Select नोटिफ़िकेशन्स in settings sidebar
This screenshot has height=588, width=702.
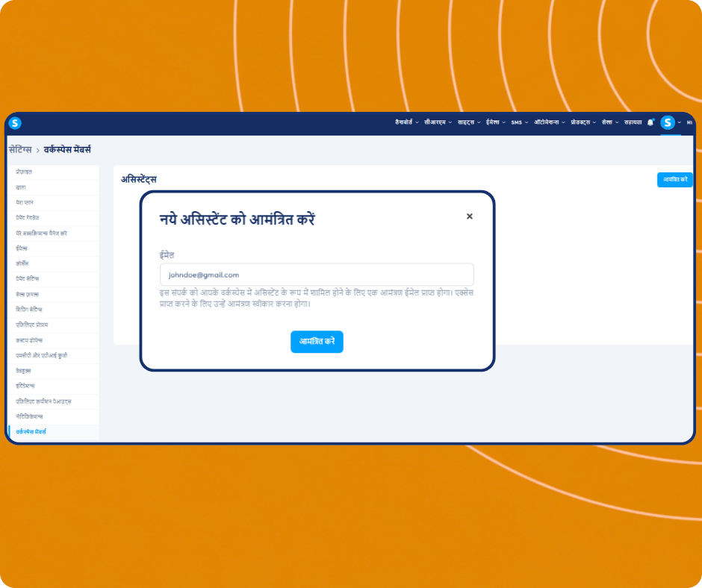point(53,416)
